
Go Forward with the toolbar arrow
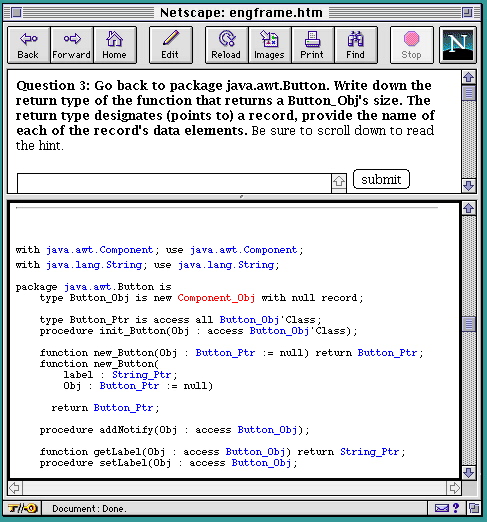[72, 45]
